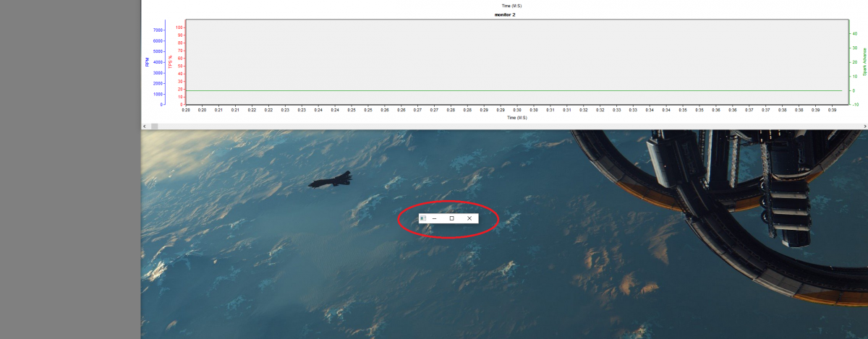
Task: Click the green Spark Advance axis label
Action: click(864, 63)
